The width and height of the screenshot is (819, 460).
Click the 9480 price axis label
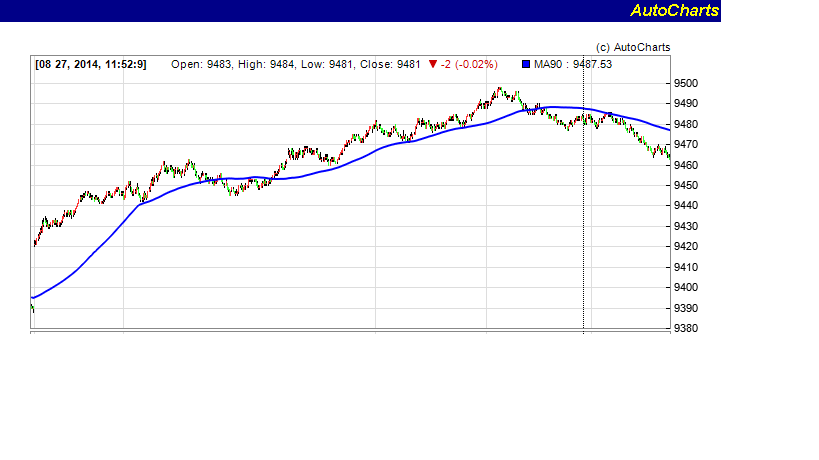click(x=686, y=124)
